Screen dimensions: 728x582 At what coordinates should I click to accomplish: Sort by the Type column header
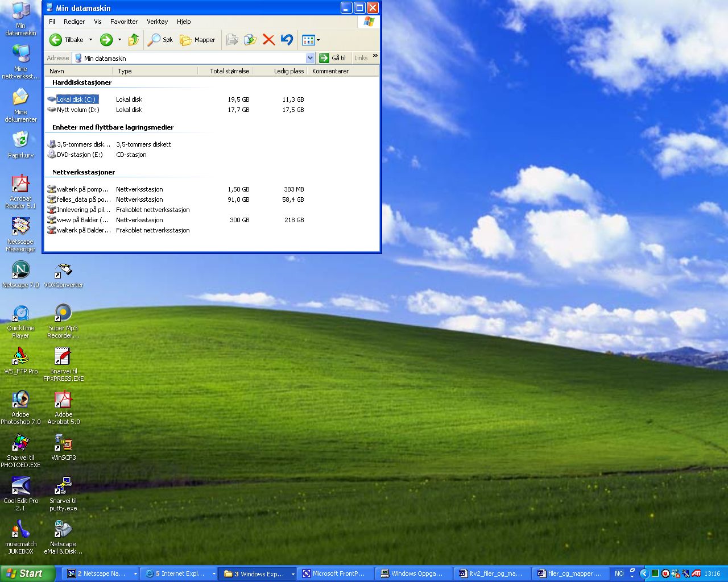(x=155, y=71)
